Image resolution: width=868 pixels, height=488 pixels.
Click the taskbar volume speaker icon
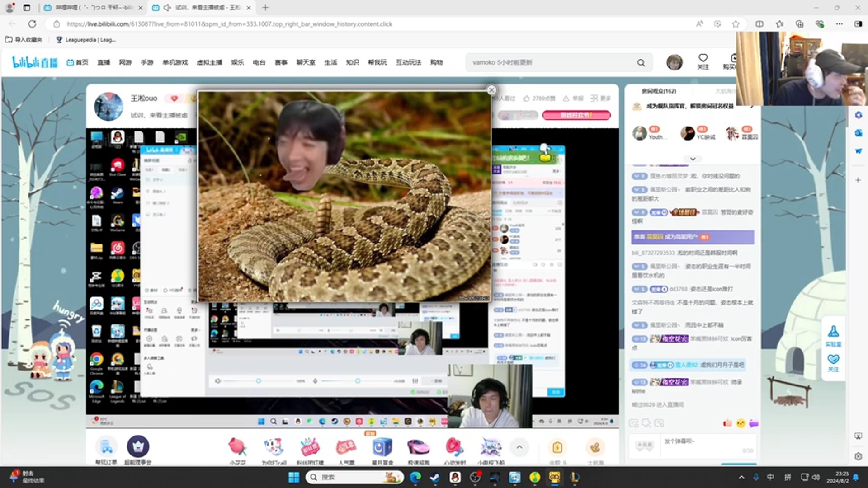[x=816, y=477]
